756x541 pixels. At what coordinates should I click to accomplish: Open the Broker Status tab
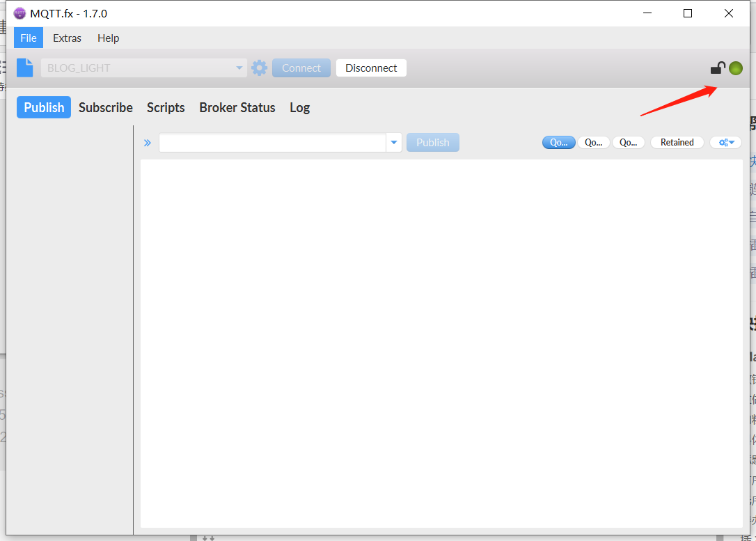point(237,107)
